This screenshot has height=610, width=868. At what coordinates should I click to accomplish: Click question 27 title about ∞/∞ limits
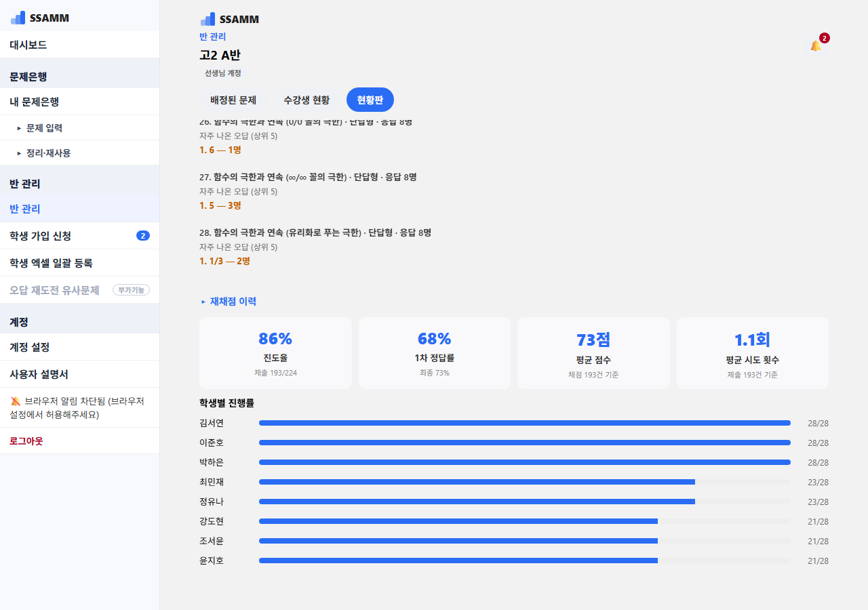[x=308, y=177]
